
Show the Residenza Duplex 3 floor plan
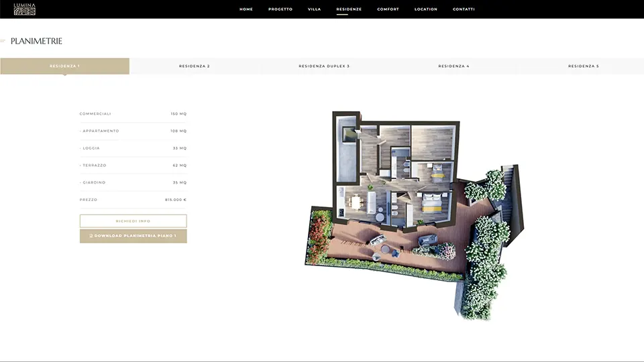pyautogui.click(x=324, y=66)
